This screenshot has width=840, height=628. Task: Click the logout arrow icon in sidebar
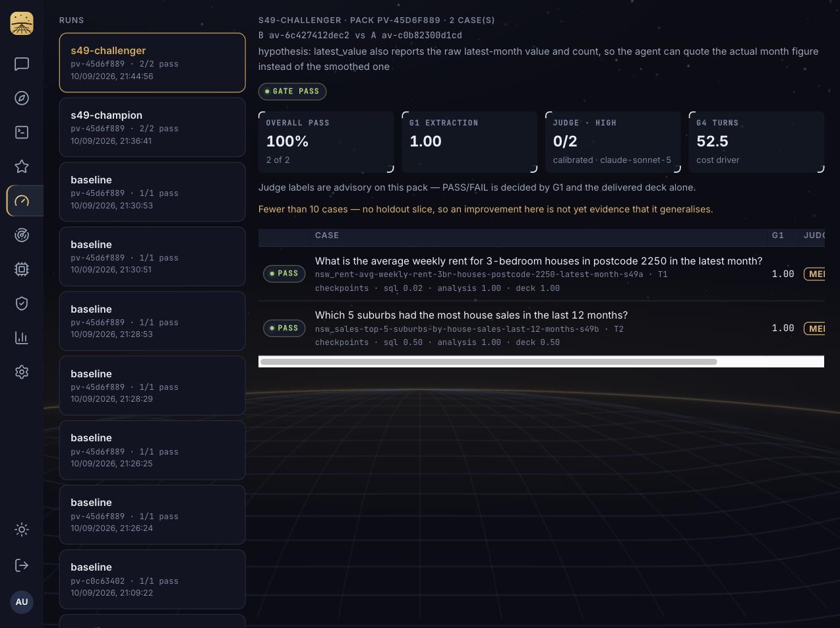22,565
